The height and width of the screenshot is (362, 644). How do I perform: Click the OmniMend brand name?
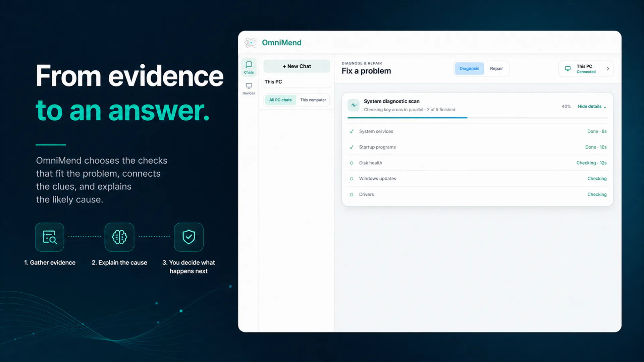tap(282, 43)
